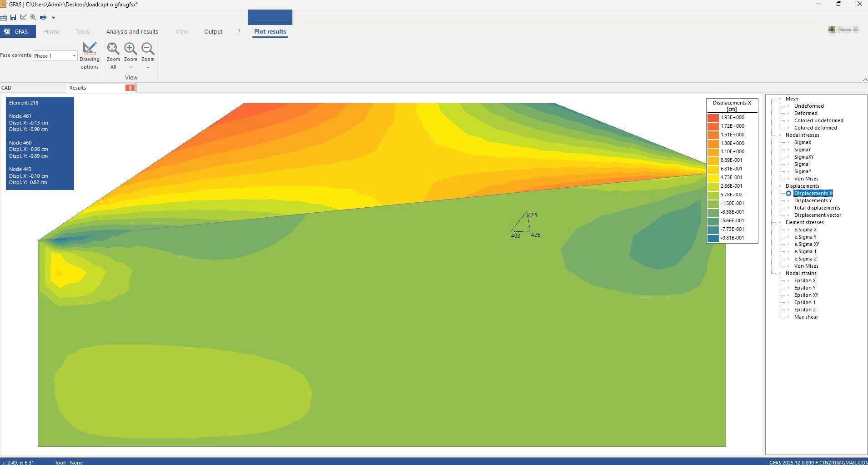This screenshot has height=465, width=868.
Task: Click Zoom All to fit the view
Action: point(113,55)
